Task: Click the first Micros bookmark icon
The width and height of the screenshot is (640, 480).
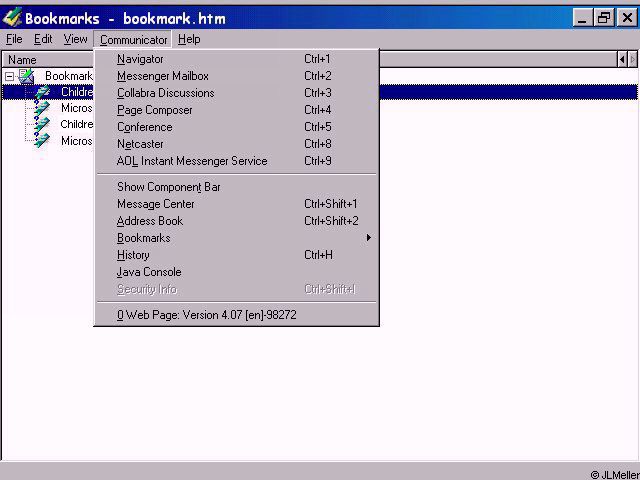Action: (x=42, y=108)
